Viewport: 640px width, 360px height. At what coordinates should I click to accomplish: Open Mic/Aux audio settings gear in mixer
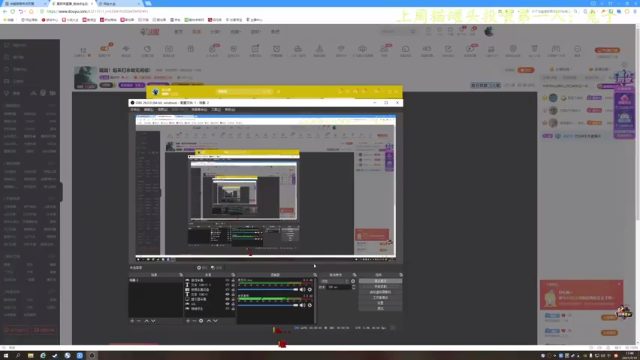point(310,289)
